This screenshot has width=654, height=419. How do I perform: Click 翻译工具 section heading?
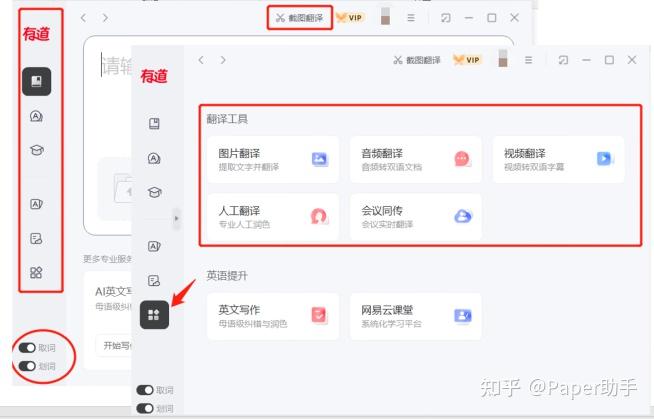(227, 119)
